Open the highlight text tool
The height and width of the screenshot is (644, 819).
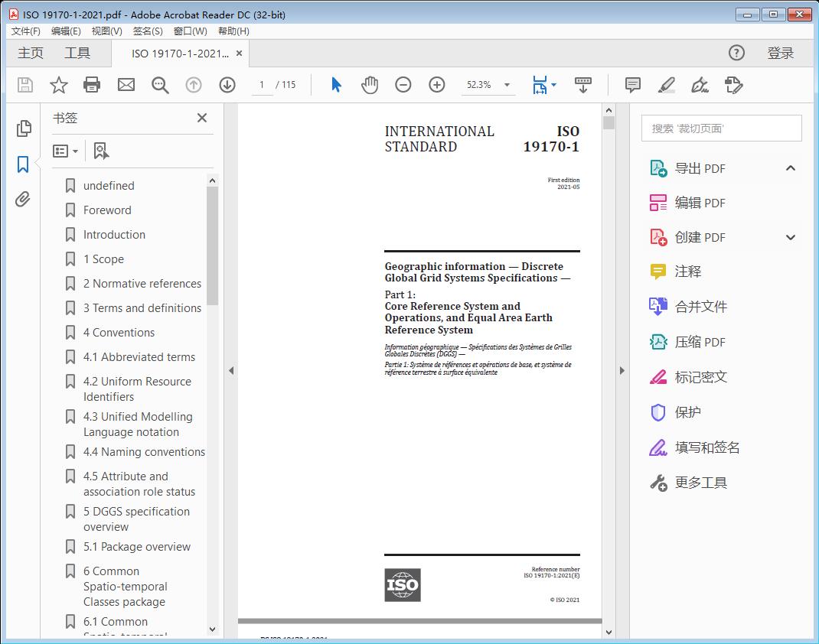click(x=666, y=85)
